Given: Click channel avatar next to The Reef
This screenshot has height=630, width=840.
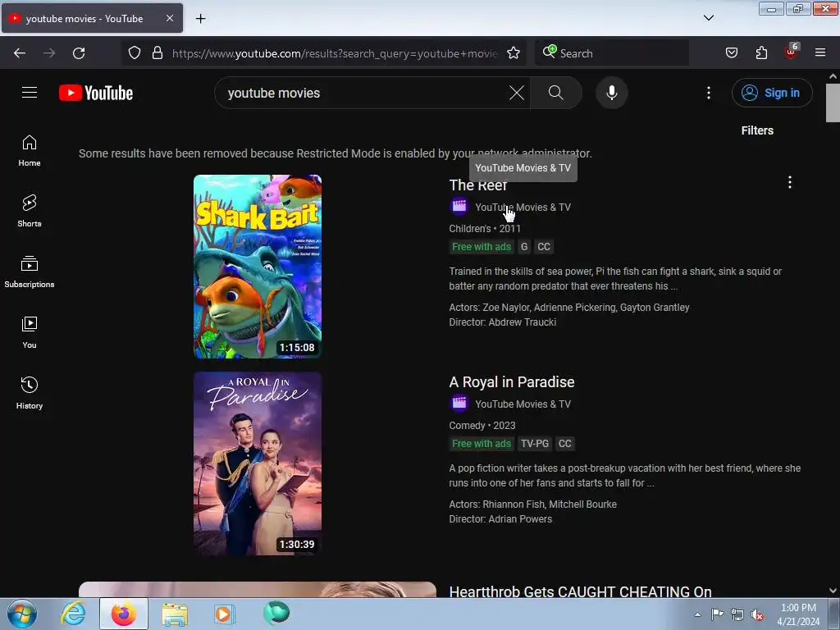Looking at the screenshot, I should point(459,206).
